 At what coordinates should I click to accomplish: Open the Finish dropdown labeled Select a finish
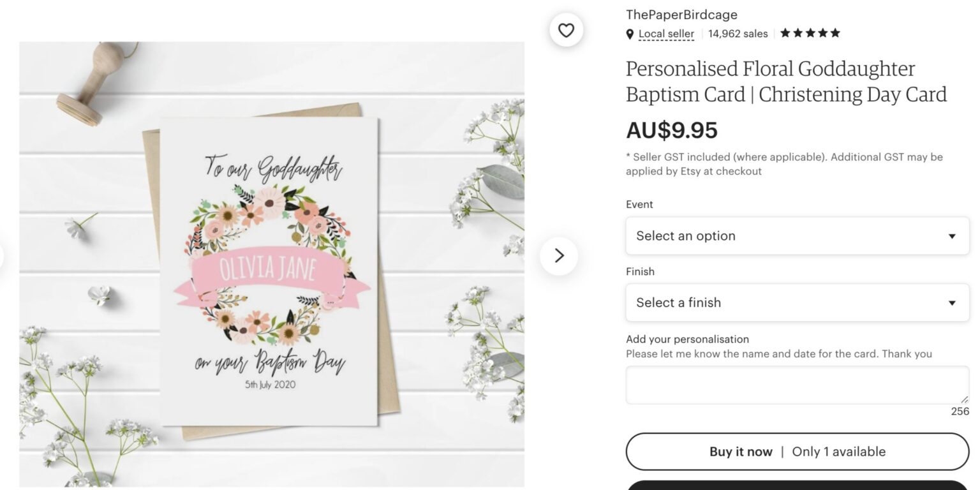coord(797,302)
